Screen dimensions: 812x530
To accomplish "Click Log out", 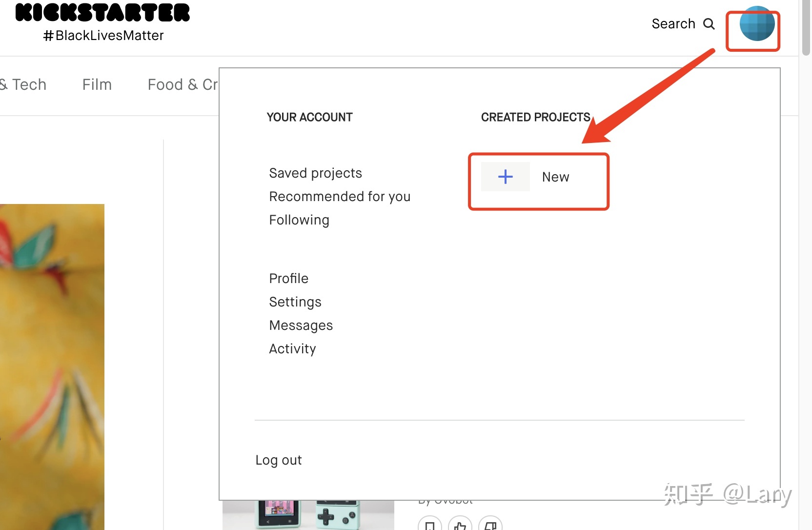I will (x=279, y=460).
